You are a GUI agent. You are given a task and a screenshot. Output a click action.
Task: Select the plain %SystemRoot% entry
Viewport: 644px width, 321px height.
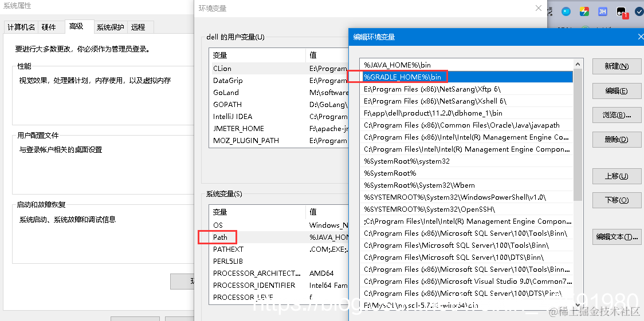pos(466,173)
